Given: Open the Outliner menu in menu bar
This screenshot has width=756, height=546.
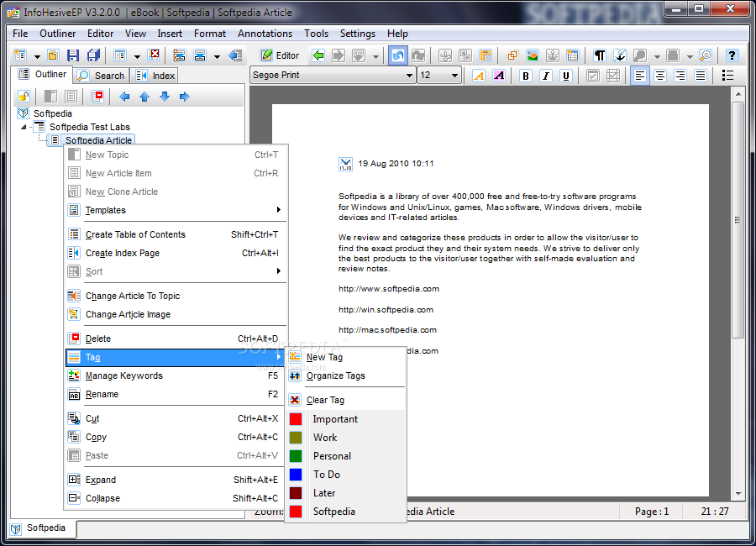Looking at the screenshot, I should [x=57, y=34].
